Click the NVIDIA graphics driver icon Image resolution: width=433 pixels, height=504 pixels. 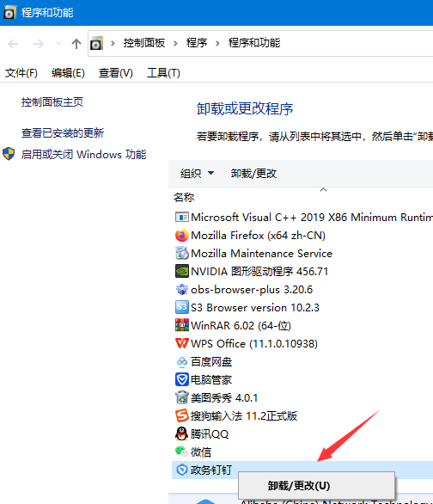point(181,271)
